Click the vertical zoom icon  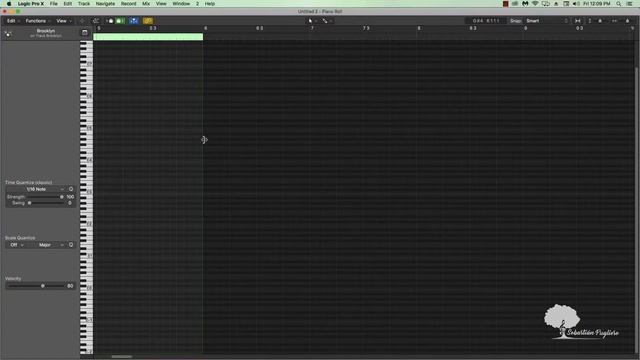click(x=589, y=21)
